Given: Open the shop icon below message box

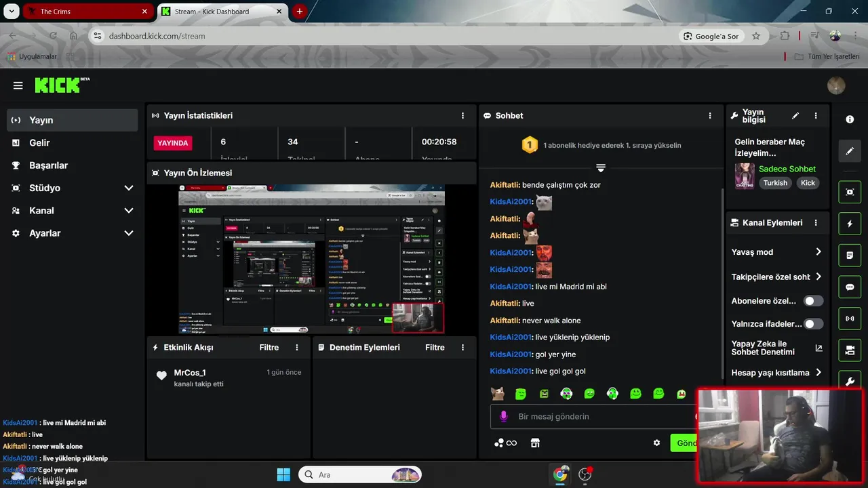Looking at the screenshot, I should 535,443.
